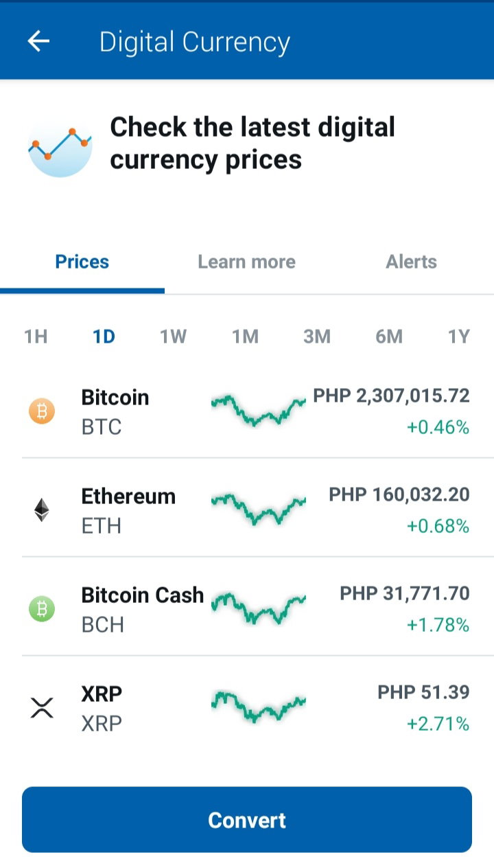The height and width of the screenshot is (868, 494).
Task: Select the 1W time range
Action: point(174,336)
